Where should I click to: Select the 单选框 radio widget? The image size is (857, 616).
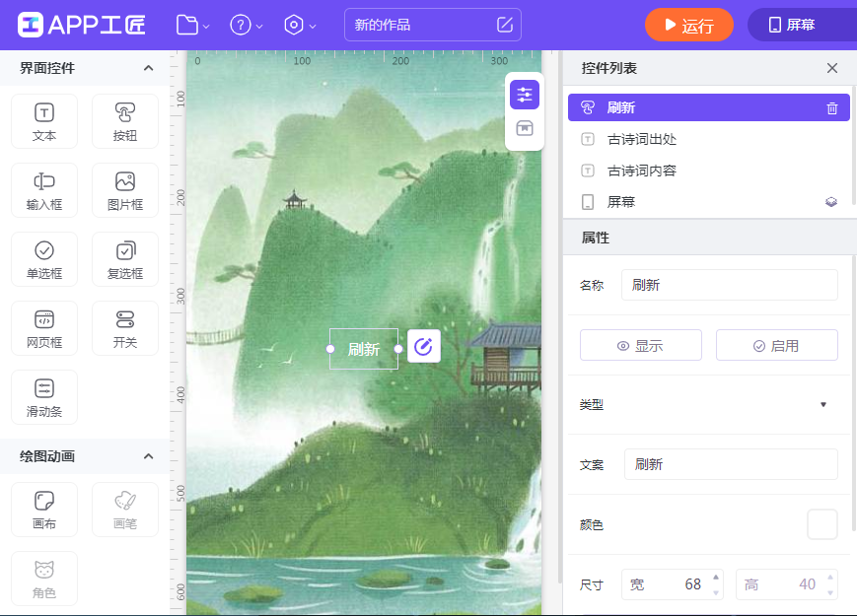44,259
